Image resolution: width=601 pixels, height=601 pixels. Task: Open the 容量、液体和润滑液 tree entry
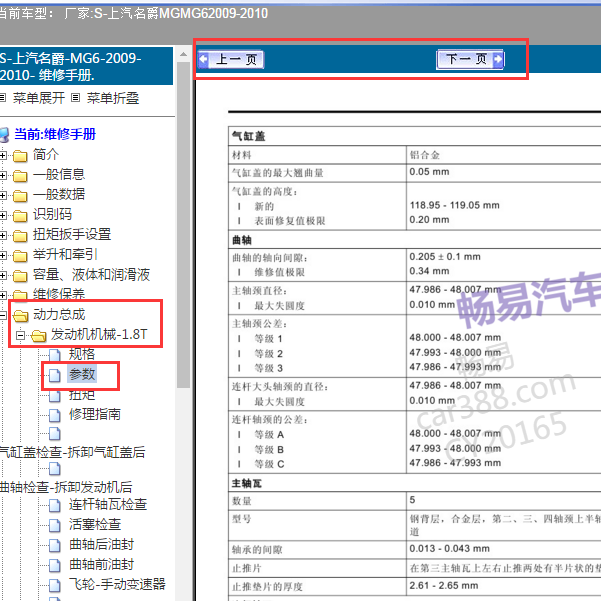click(x=91, y=274)
